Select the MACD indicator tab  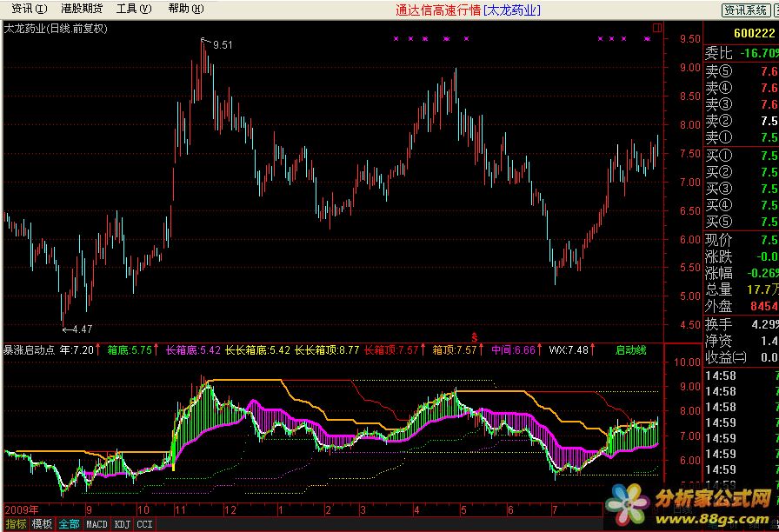(x=97, y=524)
